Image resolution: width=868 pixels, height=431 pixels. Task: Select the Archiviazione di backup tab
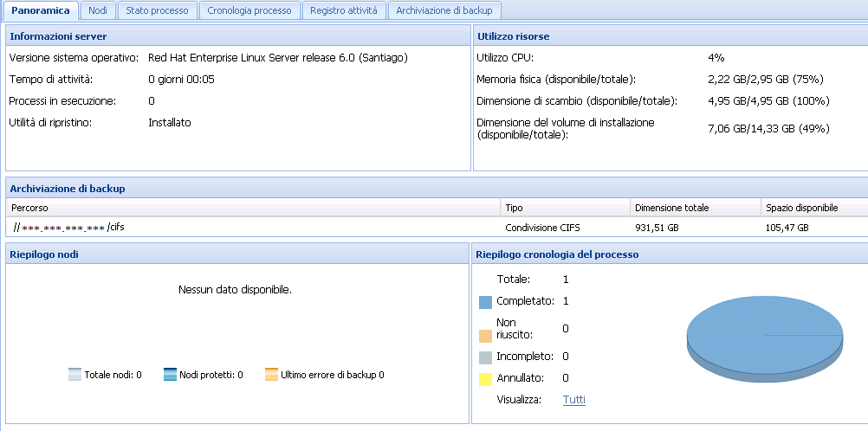[x=444, y=10]
